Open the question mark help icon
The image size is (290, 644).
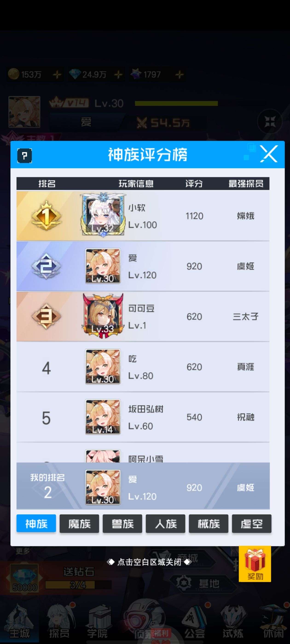click(x=24, y=155)
